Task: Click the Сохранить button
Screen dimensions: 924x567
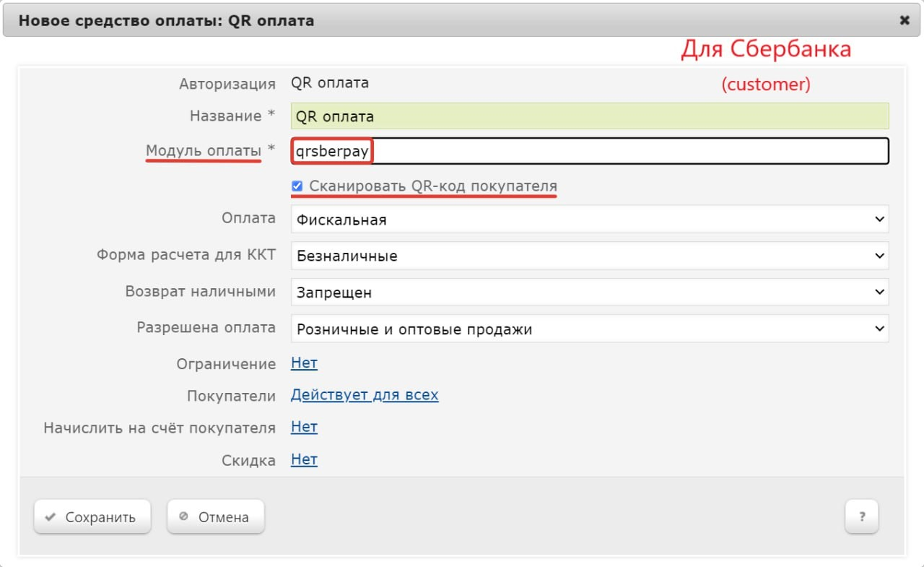Action: point(92,517)
